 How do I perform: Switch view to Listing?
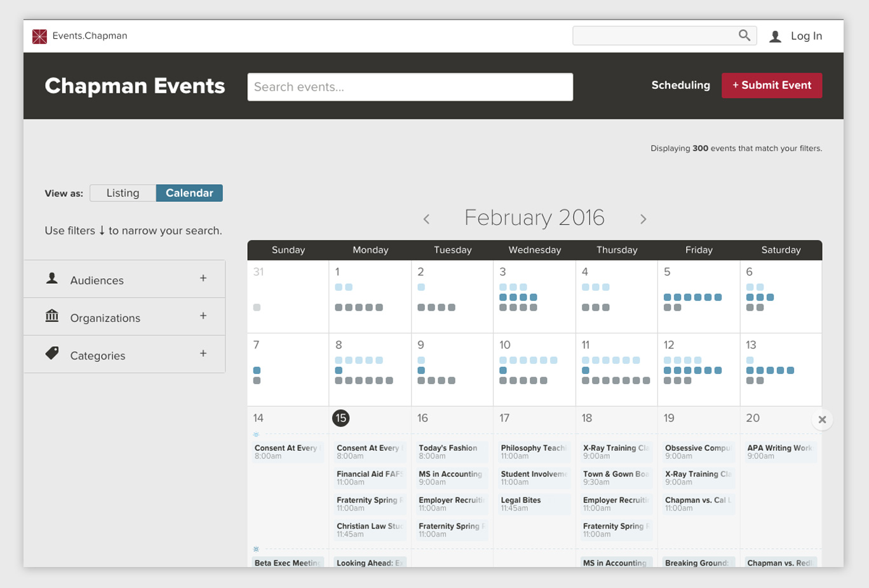(x=123, y=193)
